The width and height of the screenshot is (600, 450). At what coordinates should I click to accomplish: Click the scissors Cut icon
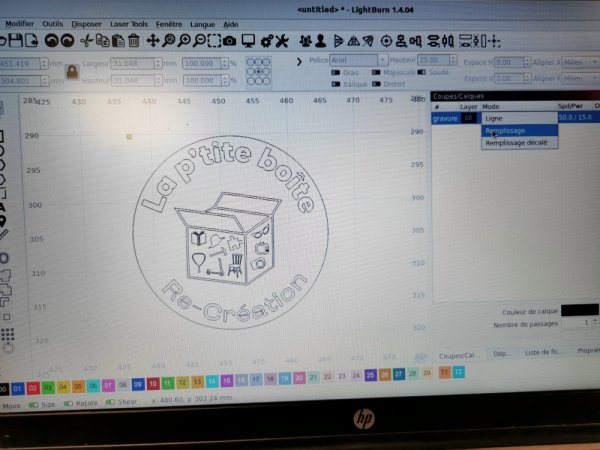85,40
